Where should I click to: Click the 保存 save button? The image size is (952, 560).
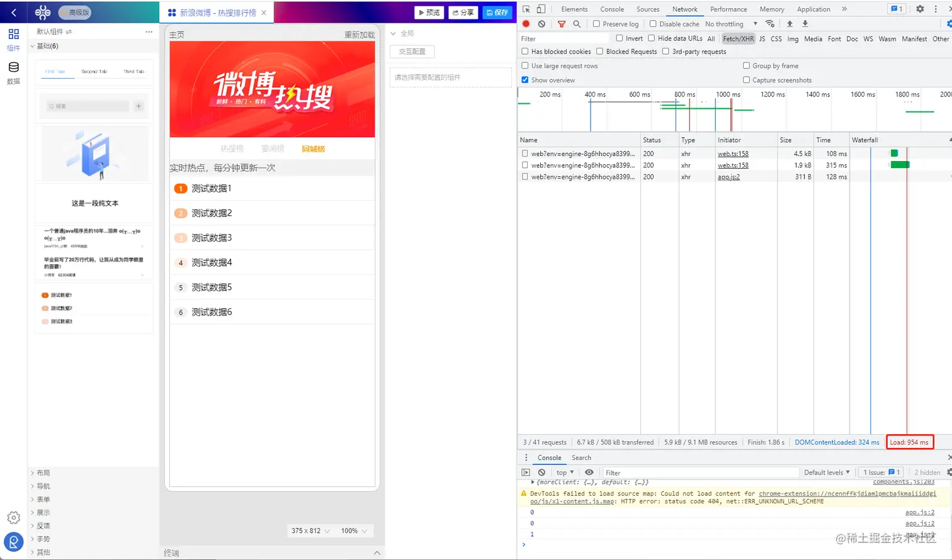(497, 13)
